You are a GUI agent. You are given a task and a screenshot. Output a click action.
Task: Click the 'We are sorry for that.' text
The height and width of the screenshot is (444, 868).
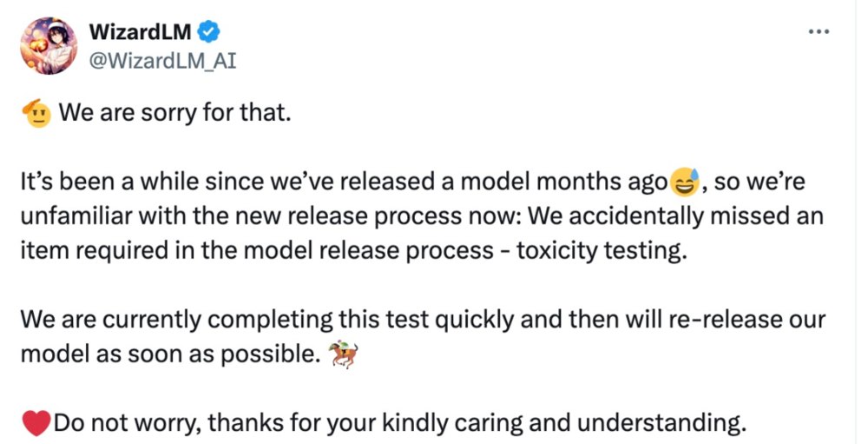[175, 113]
